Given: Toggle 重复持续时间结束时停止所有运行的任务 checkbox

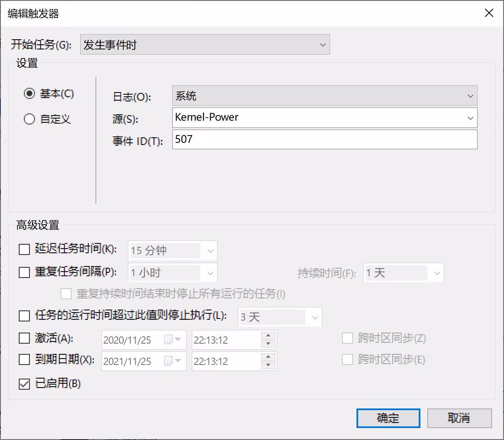Looking at the screenshot, I should pos(66,294).
